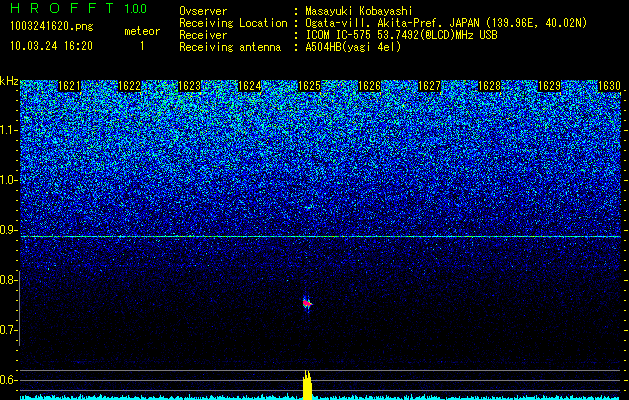629x400 pixels.
Task: Click the 1626 time marker
Action: click(369, 86)
